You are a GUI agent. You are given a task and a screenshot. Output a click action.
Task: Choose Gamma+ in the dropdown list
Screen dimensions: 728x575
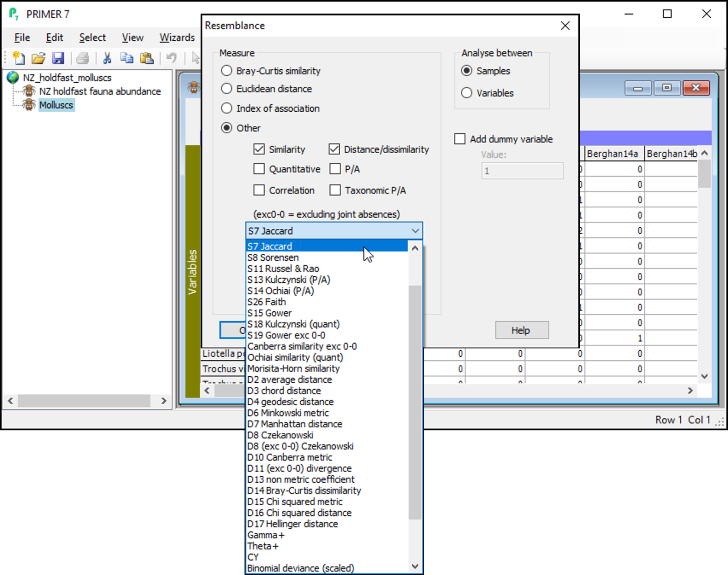tap(327, 535)
